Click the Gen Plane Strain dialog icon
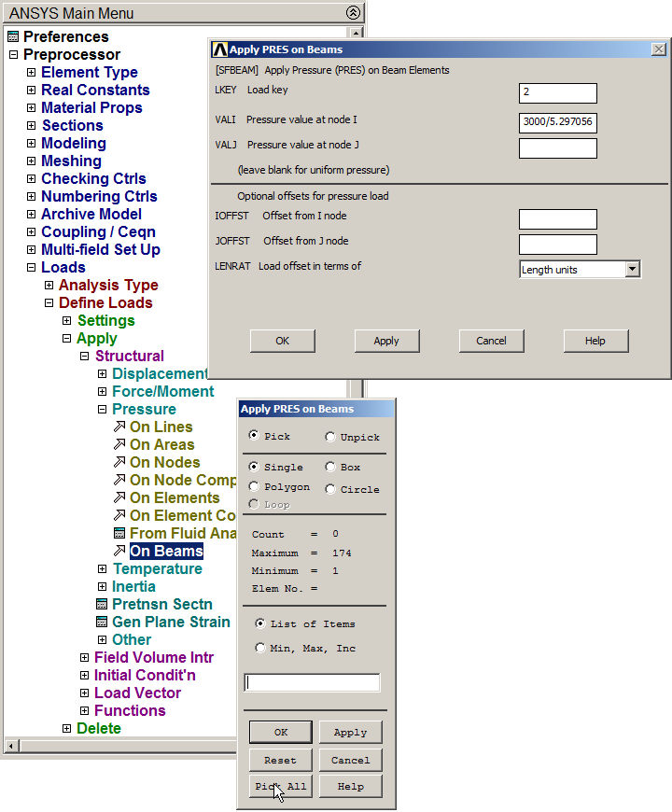Viewport: 672px width, 812px height. tap(102, 623)
